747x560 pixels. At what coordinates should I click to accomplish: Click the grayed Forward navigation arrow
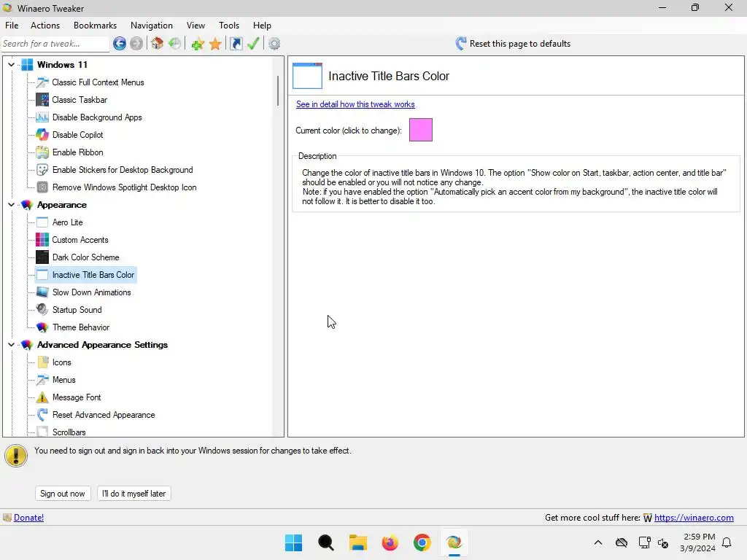tap(136, 44)
